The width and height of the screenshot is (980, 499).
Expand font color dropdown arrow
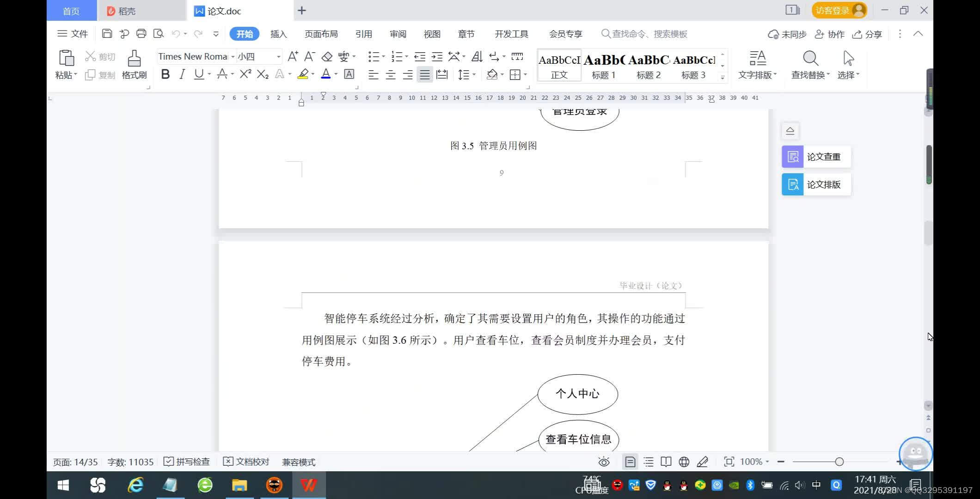(336, 74)
